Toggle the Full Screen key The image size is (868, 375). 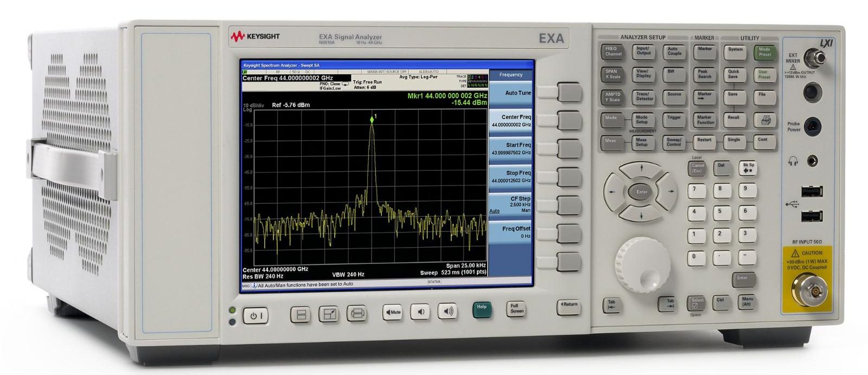pos(516,309)
